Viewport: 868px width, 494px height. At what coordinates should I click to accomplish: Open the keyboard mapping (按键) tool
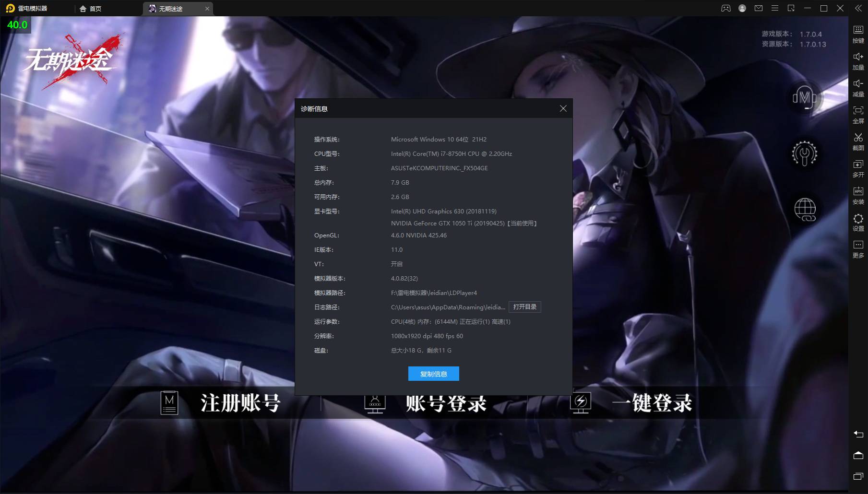(858, 34)
